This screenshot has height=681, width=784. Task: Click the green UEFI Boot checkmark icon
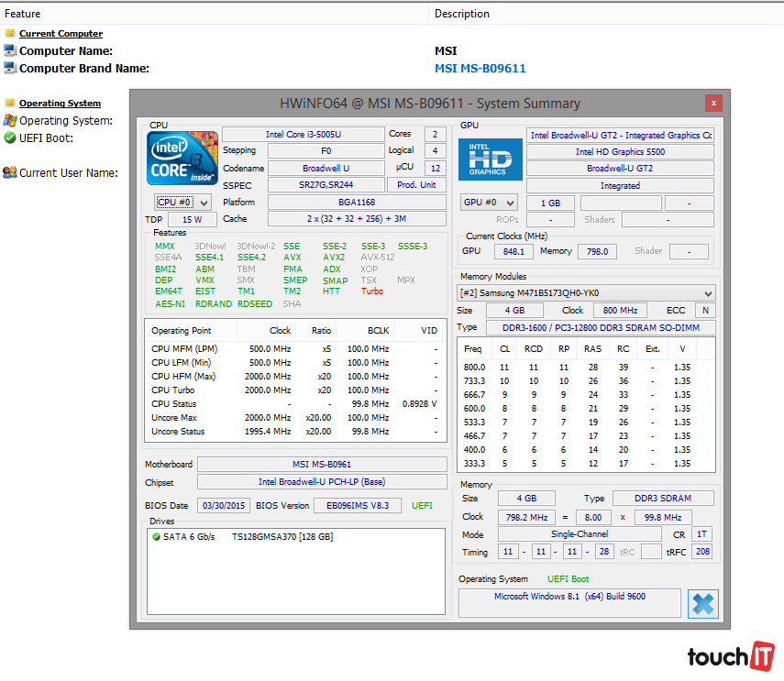pos(10,137)
